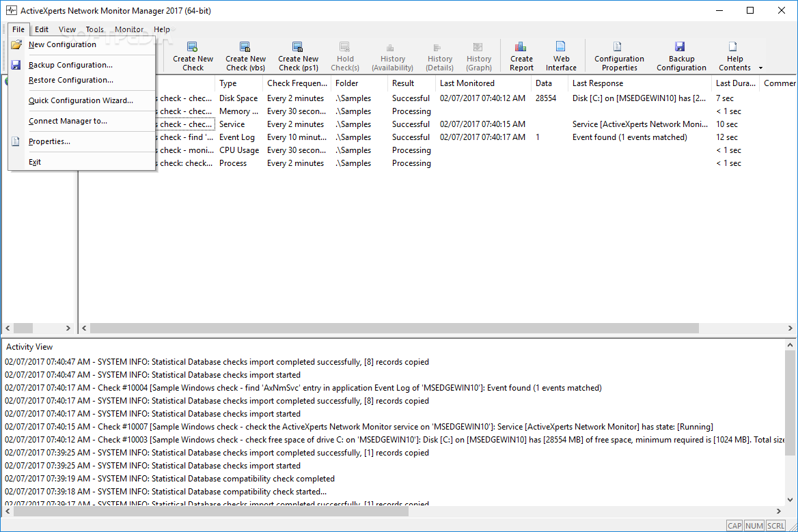Click the folder icon beside New Configuration
The image size is (798, 532).
[16, 45]
